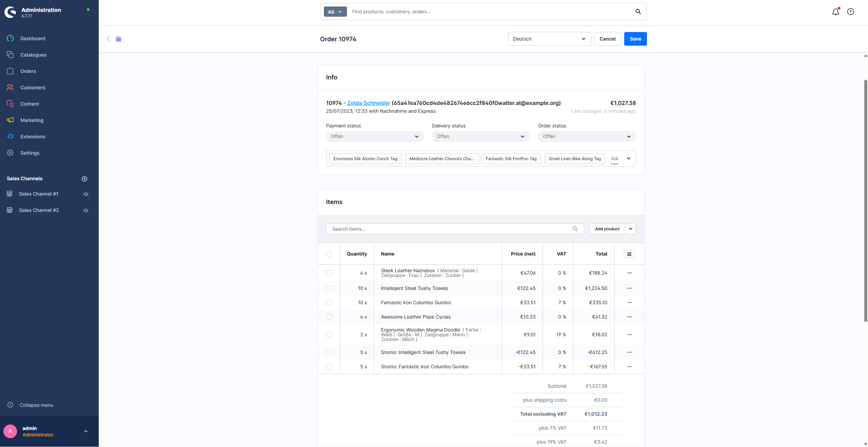Click the help question mark icon
This screenshot has width=868, height=447.
[850, 12]
